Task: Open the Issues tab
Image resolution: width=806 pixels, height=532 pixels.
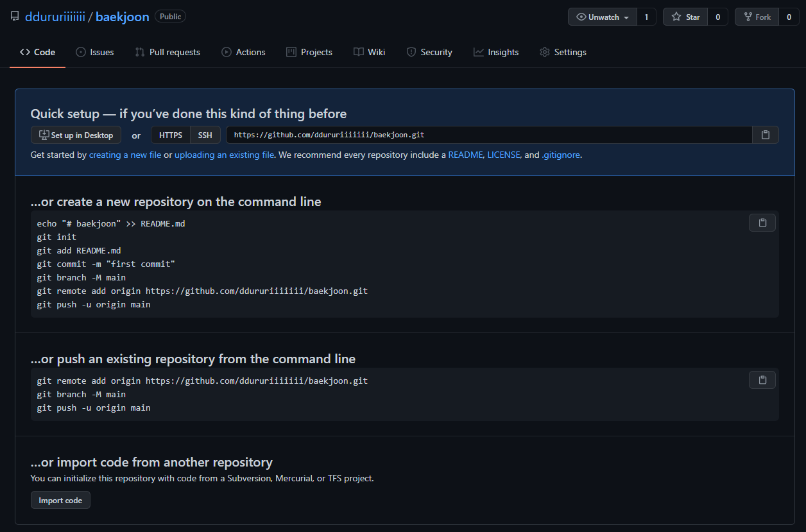Action: pos(95,52)
